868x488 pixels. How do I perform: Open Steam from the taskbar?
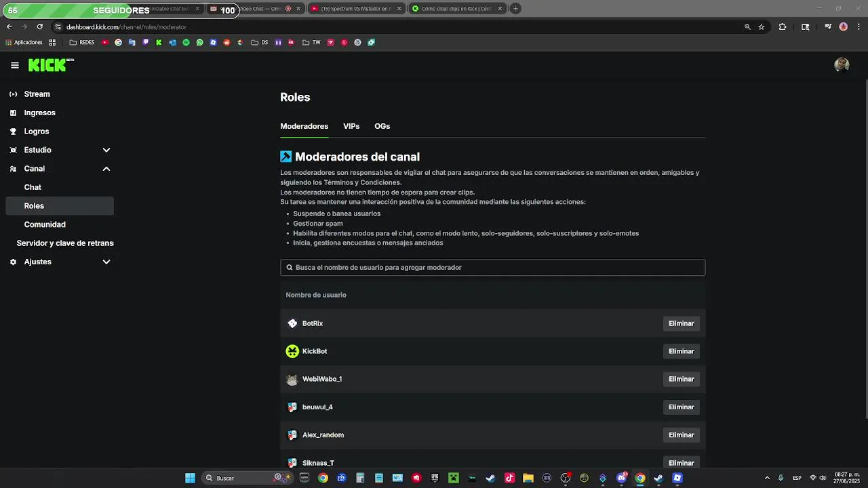click(x=491, y=478)
